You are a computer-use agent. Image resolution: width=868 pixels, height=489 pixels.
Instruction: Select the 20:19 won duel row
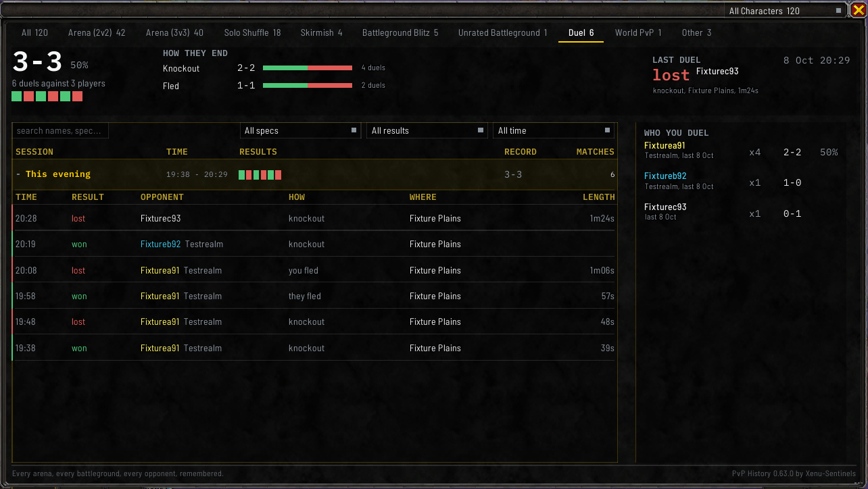coord(314,244)
